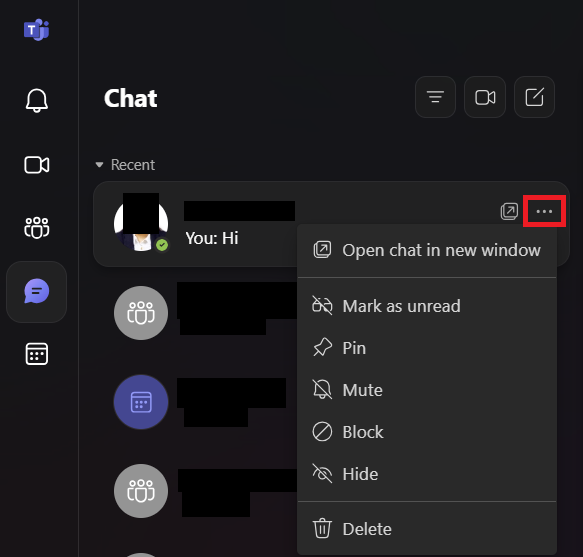Choose Open chat in new window
583x557 pixels.
click(427, 250)
